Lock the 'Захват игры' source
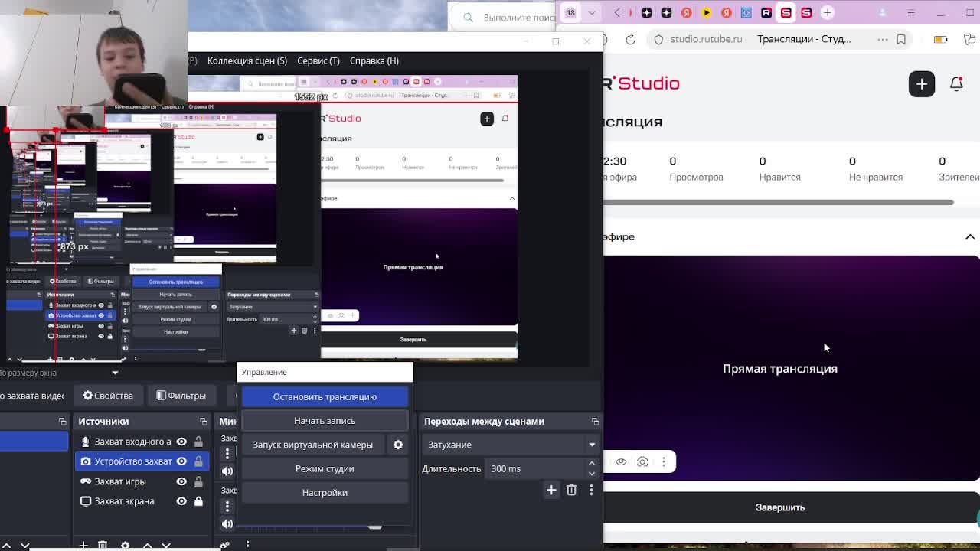980x551 pixels. 198,481
